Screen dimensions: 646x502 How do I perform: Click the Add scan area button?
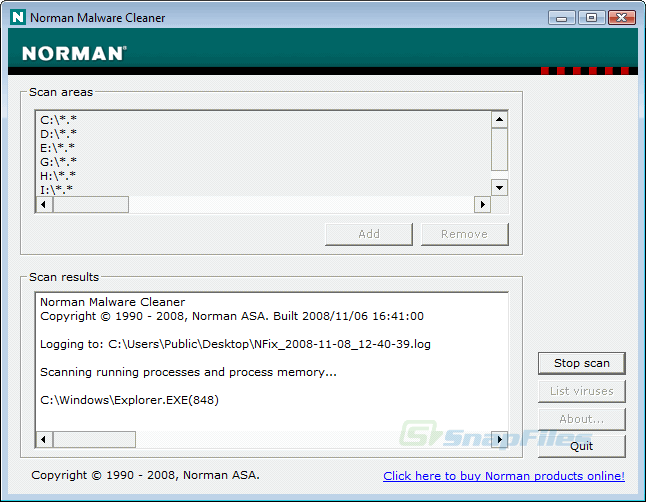point(369,234)
